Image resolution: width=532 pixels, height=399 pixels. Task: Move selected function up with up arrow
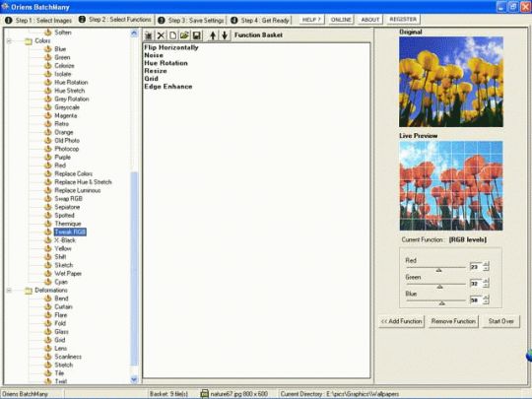tap(213, 35)
